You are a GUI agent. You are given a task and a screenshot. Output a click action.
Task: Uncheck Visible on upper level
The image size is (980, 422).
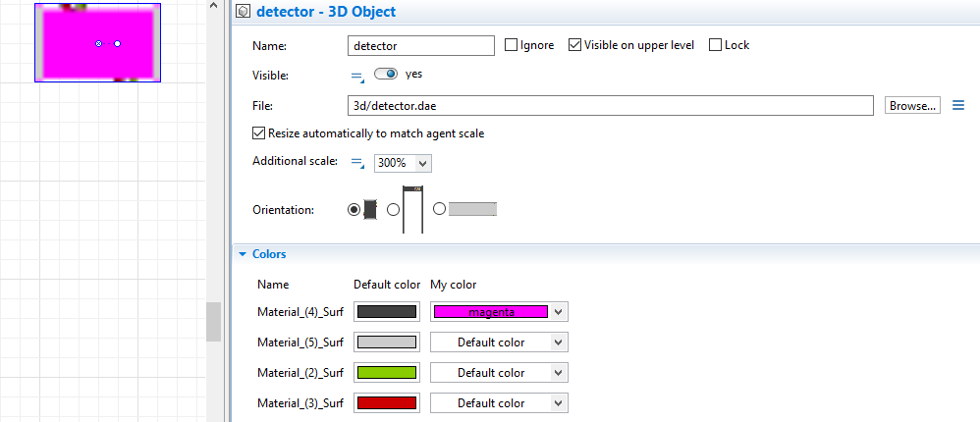coord(575,45)
